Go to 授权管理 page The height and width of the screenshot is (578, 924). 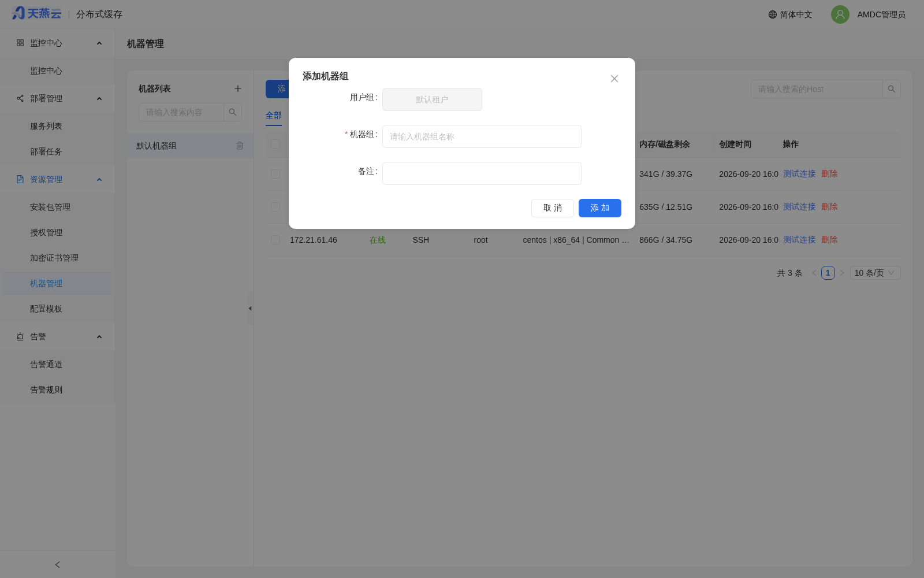[x=58, y=233]
